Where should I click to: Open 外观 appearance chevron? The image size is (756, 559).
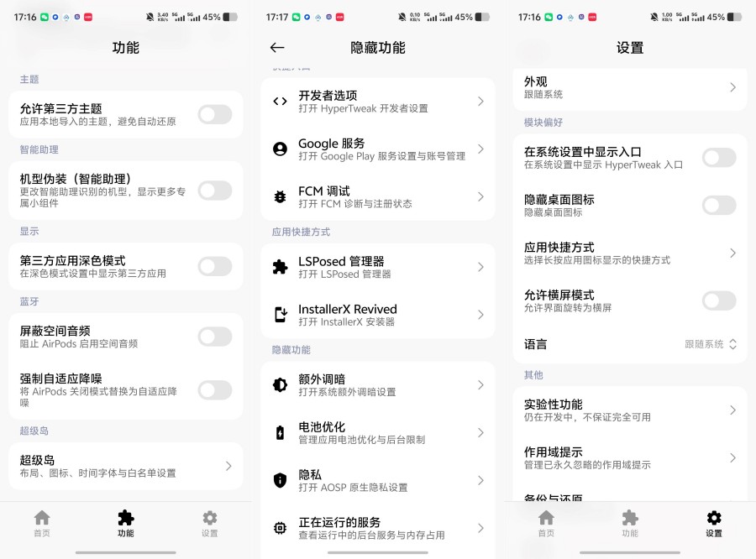pos(732,87)
